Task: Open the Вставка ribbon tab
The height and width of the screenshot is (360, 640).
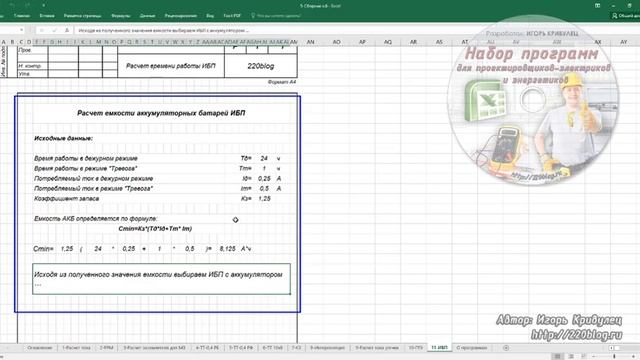Action: tap(47, 16)
